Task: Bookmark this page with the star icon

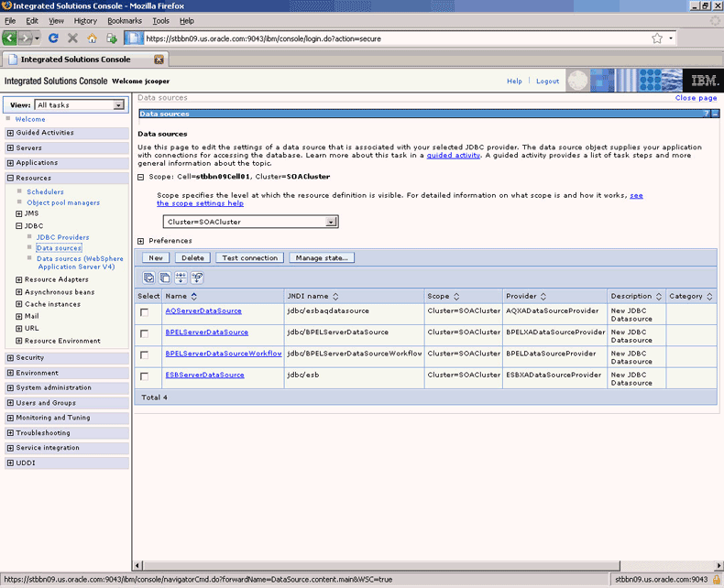Action: (657, 38)
